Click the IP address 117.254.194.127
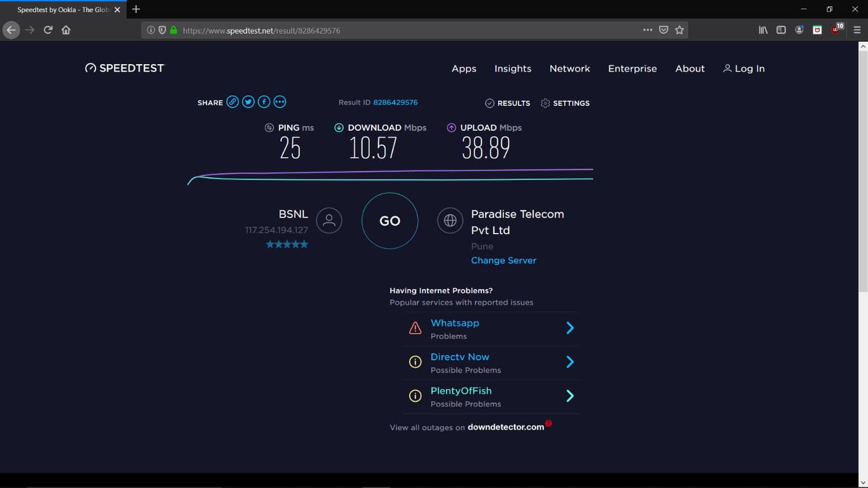Screen dimensions: 868x488 pyautogui.click(x=277, y=230)
